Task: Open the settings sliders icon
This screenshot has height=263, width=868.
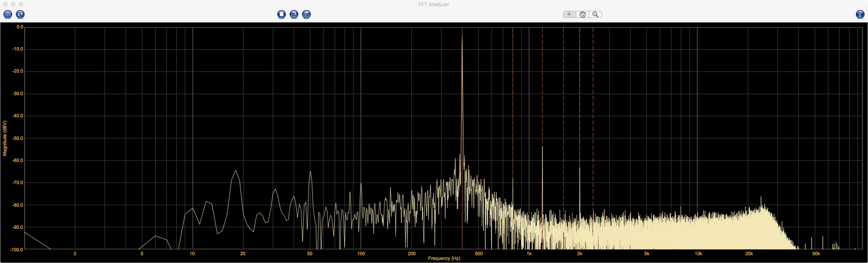Action: 20,14
